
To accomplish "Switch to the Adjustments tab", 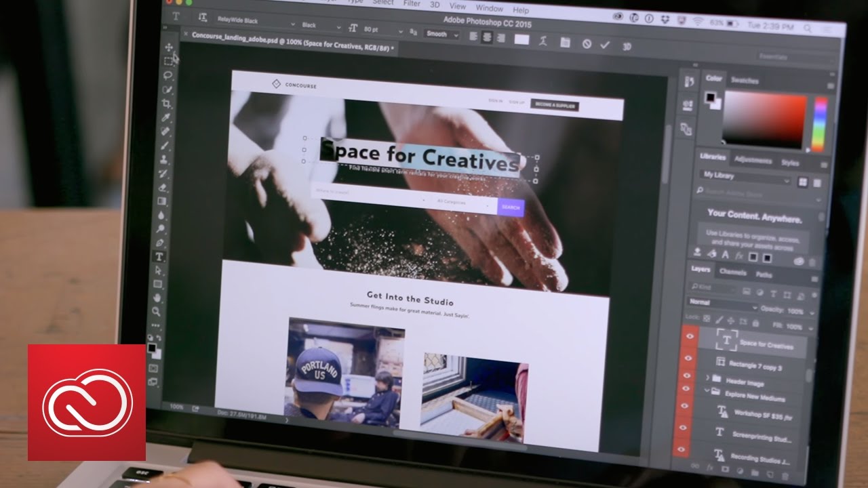I will click(753, 161).
